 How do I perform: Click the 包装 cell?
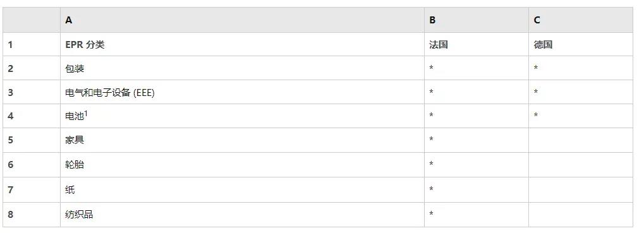pos(242,68)
